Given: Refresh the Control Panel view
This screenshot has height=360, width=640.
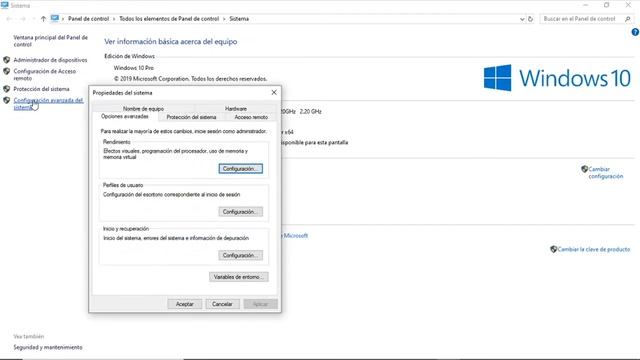Looking at the screenshot, I should point(530,19).
